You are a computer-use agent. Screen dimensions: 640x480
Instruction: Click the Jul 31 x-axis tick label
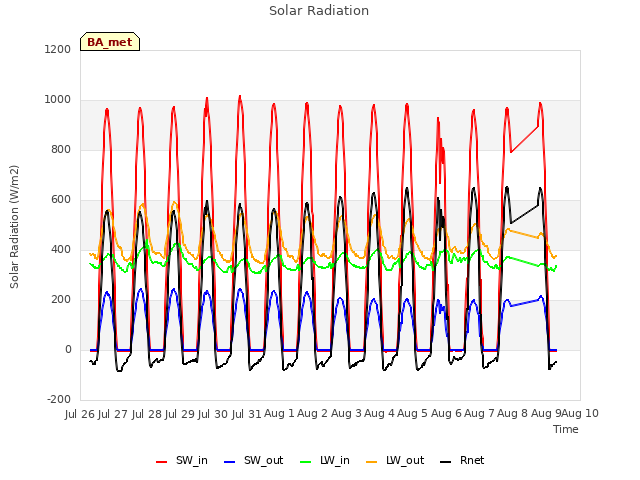pos(247,414)
